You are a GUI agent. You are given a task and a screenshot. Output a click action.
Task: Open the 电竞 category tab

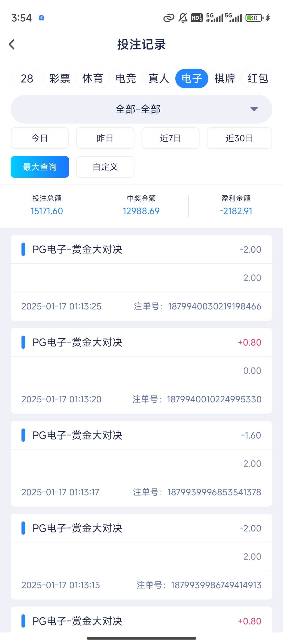point(126,79)
